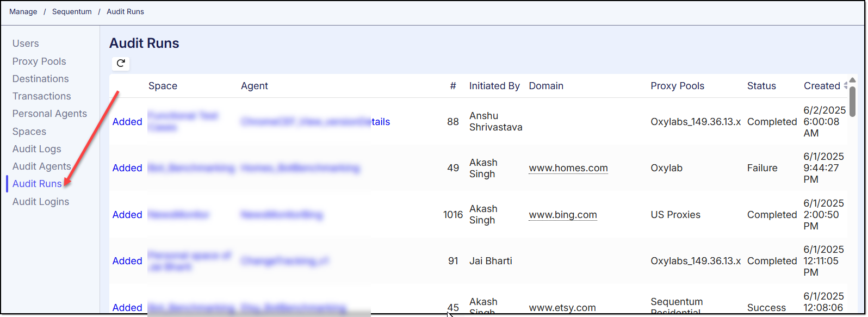The width and height of the screenshot is (868, 317).
Task: Sort by the Created column header
Action: [822, 86]
